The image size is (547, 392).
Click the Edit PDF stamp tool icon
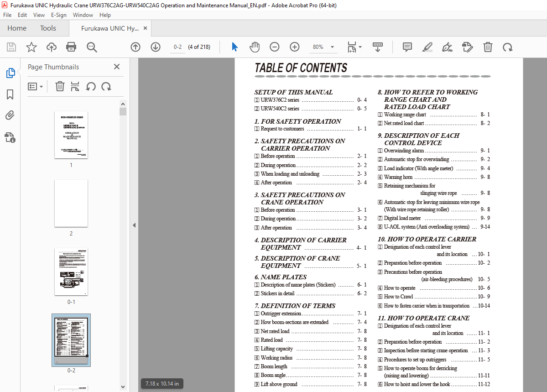click(468, 47)
